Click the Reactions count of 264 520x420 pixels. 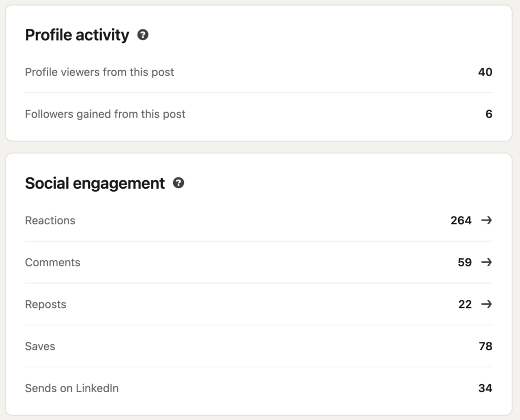(x=461, y=221)
